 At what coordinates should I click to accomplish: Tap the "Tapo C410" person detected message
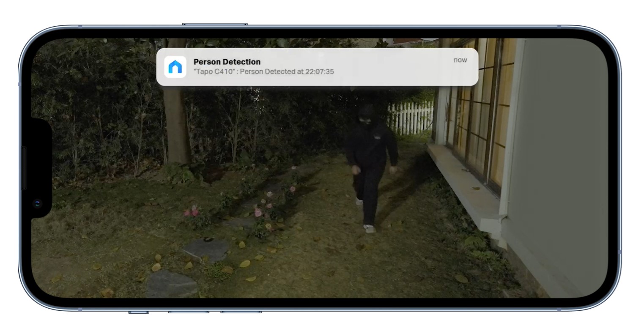[263, 72]
